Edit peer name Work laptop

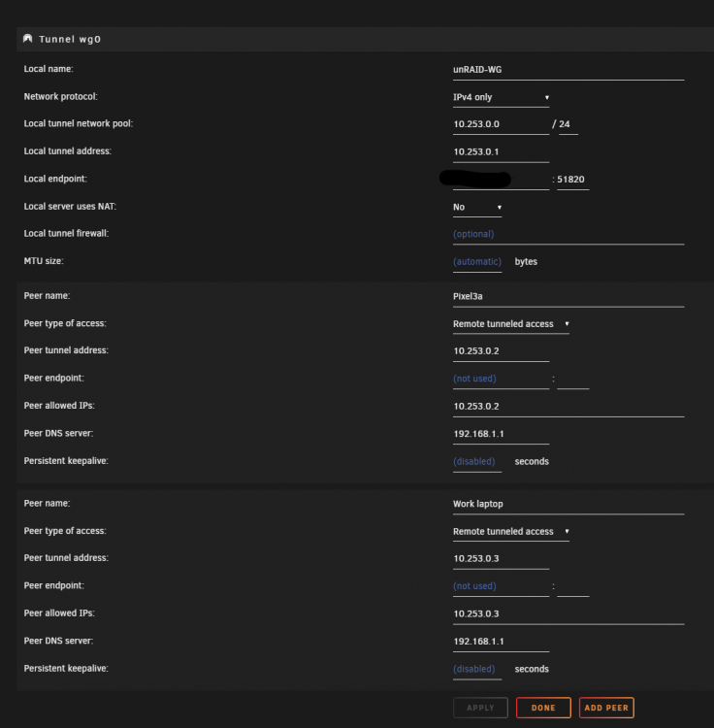pyautogui.click(x=568, y=504)
